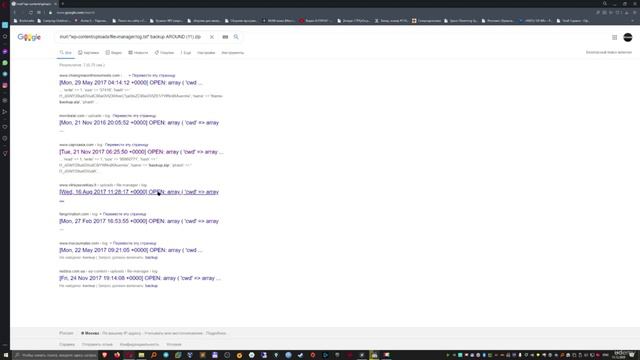Open the Mon, 21 Nov 2016 20:05:52 result
This screenshot has height=360, width=640.
point(139,122)
